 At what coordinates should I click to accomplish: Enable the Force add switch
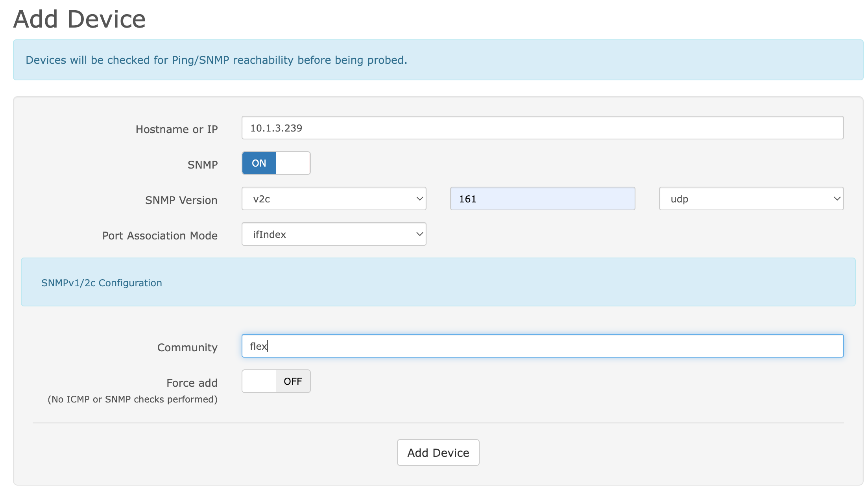coord(276,381)
